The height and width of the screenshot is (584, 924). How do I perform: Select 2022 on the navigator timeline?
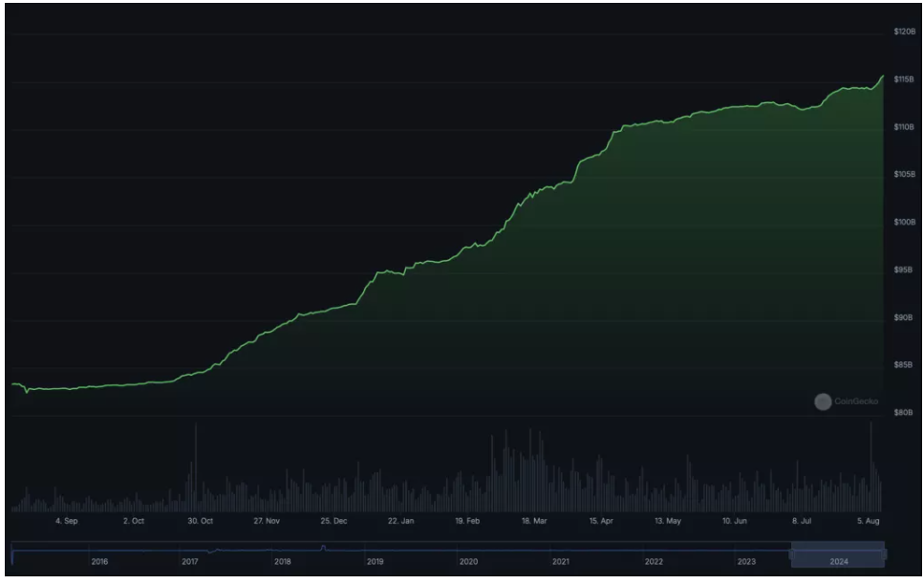(x=654, y=562)
